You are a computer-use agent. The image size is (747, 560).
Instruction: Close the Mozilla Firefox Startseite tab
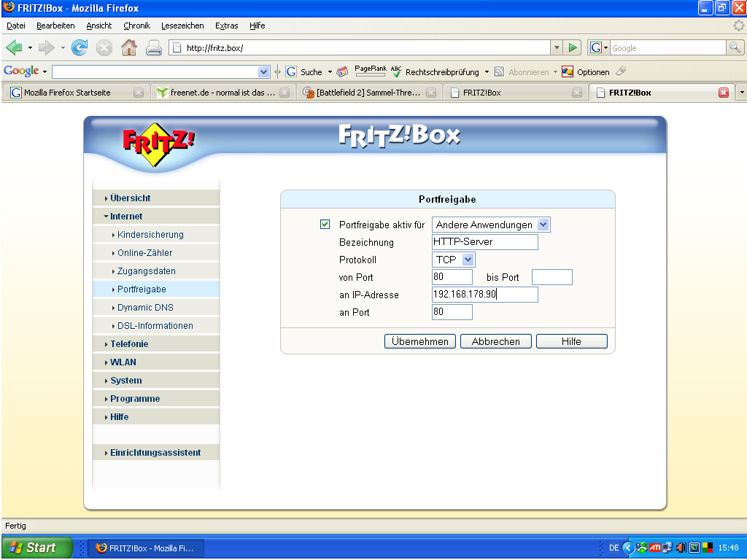(x=138, y=93)
